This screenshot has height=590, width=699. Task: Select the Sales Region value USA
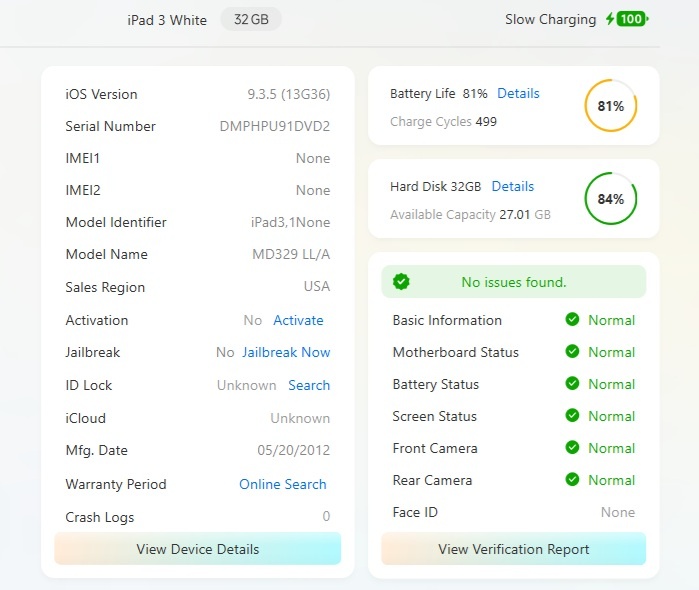[x=317, y=286]
